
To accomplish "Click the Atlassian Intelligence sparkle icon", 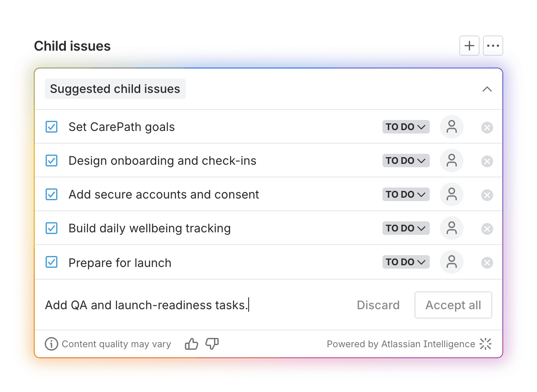I will [486, 344].
